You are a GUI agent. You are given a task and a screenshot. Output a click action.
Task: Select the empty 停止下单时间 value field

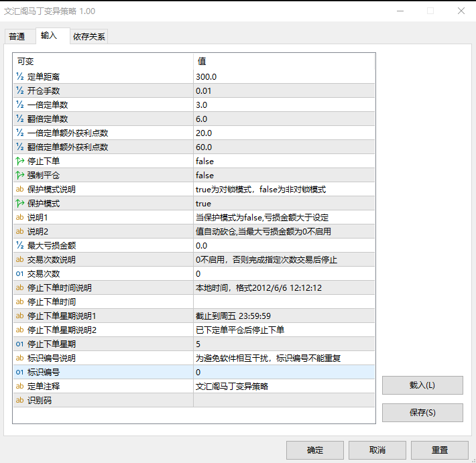284,302
